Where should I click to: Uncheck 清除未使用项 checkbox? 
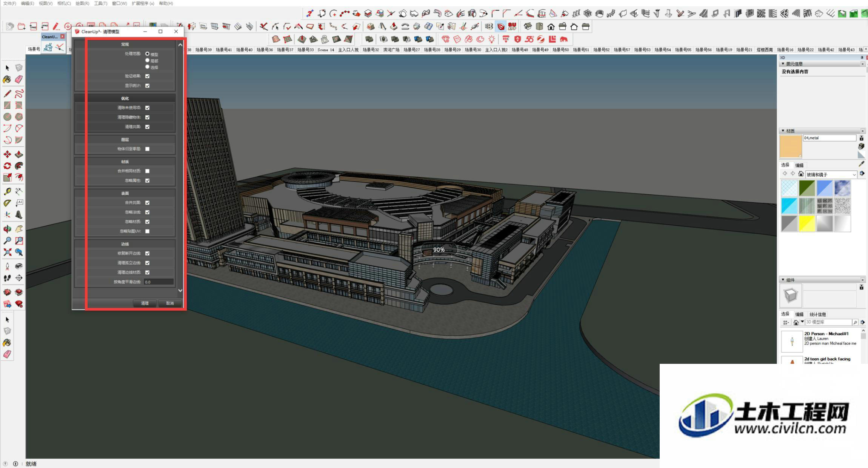point(147,108)
